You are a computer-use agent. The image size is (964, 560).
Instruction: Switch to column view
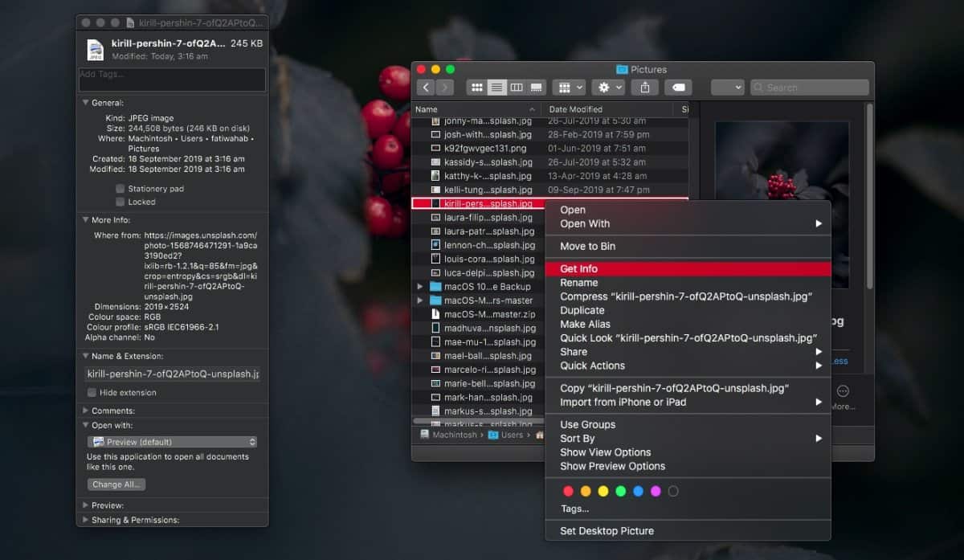517,87
